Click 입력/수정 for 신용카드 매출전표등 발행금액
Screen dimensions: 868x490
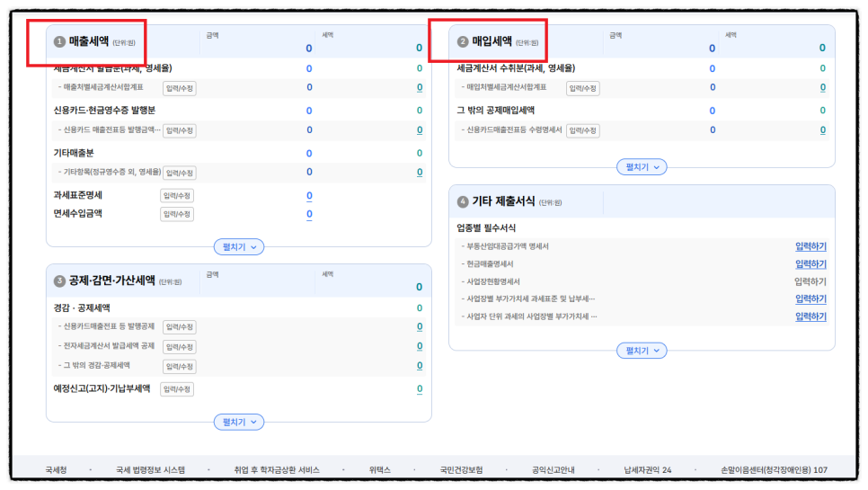(x=180, y=130)
